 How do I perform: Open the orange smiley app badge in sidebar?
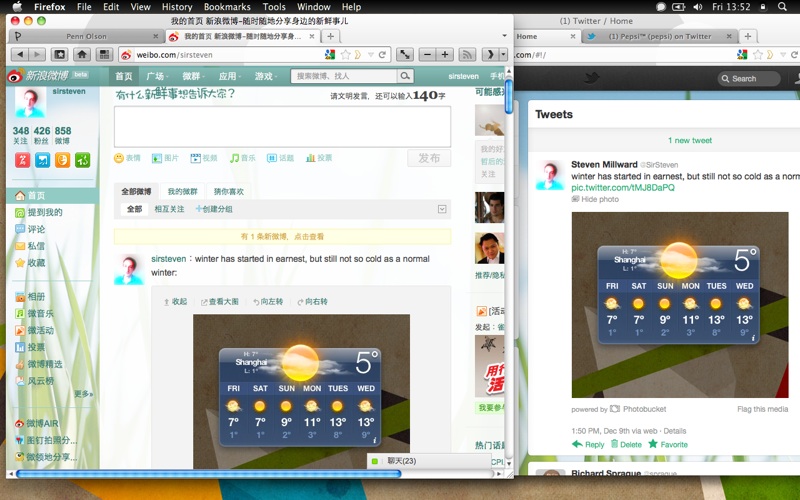[x=62, y=160]
